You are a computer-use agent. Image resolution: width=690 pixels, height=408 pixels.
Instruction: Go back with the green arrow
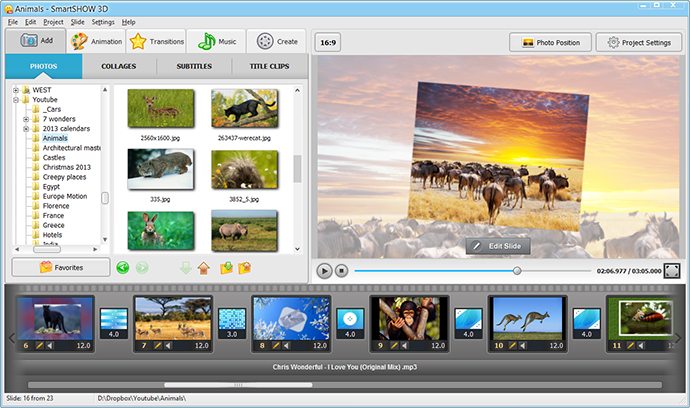[x=123, y=267]
